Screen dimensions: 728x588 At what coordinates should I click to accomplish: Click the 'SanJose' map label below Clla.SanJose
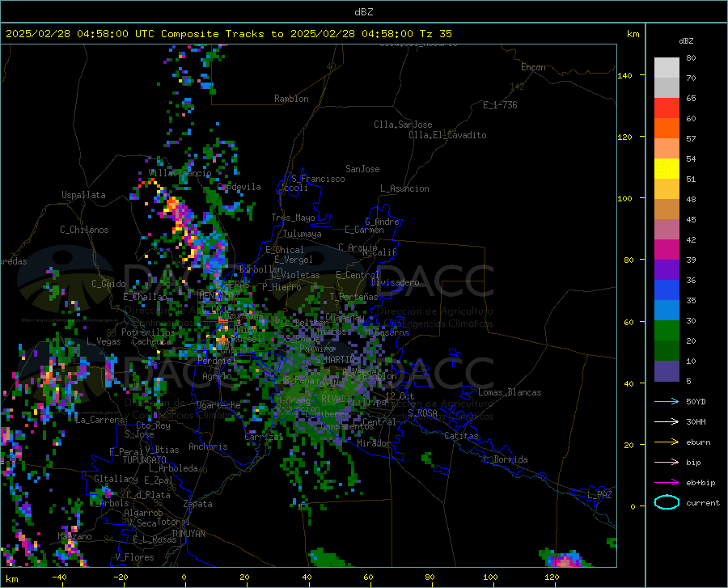pos(362,169)
